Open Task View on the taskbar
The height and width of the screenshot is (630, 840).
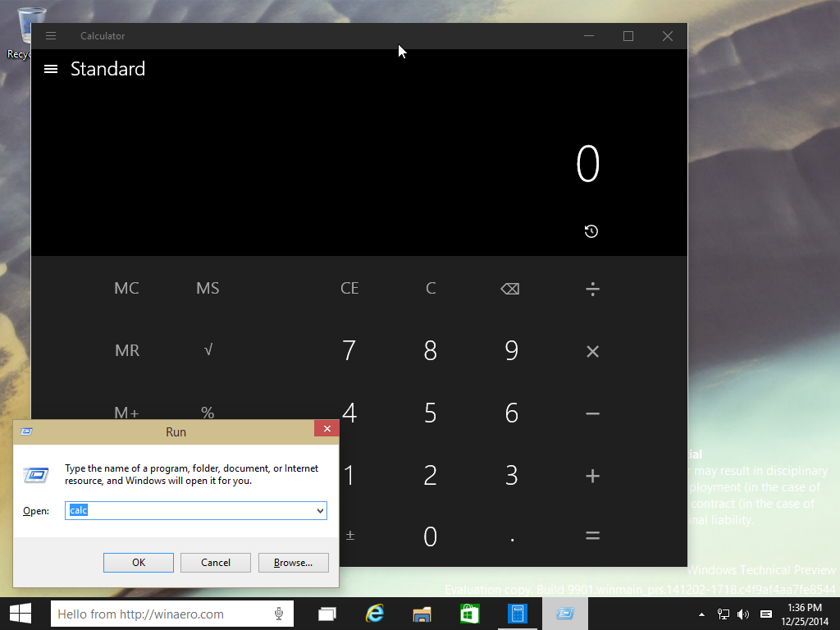pos(328,614)
